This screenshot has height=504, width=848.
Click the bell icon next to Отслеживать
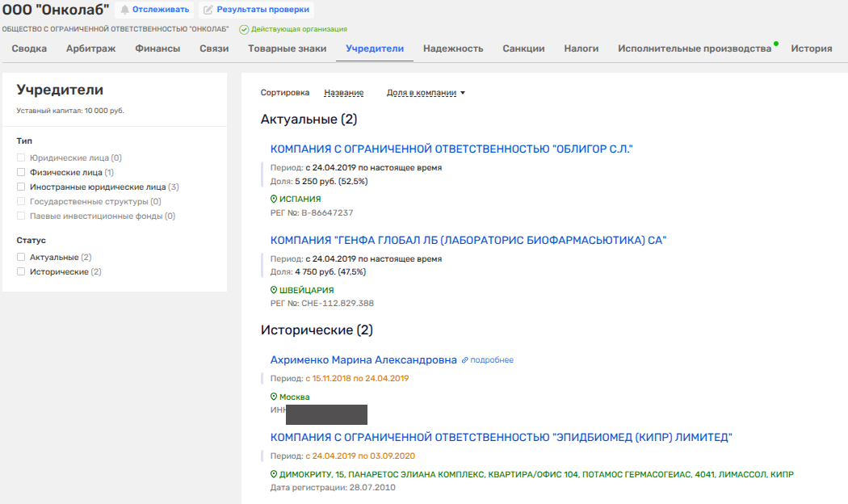point(125,10)
